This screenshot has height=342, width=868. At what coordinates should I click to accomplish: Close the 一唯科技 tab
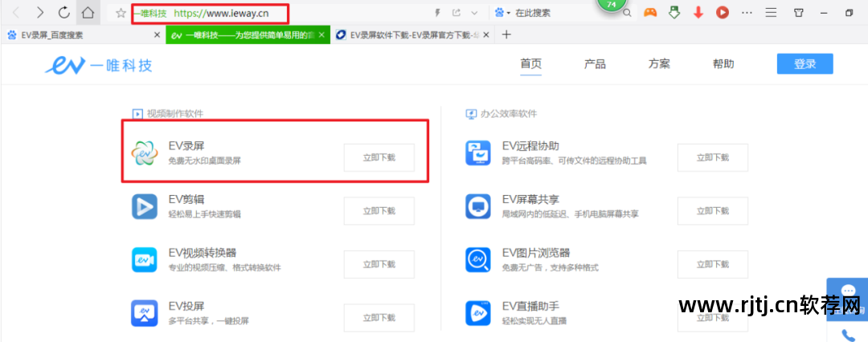coord(321,35)
